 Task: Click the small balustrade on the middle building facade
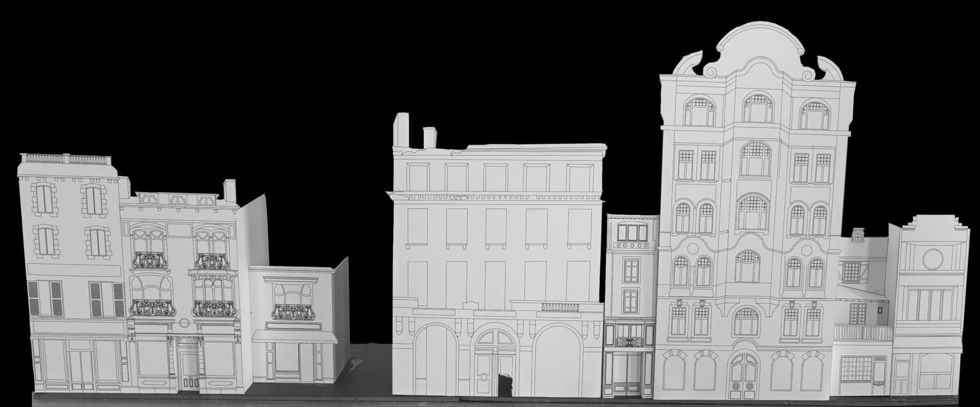[560, 307]
